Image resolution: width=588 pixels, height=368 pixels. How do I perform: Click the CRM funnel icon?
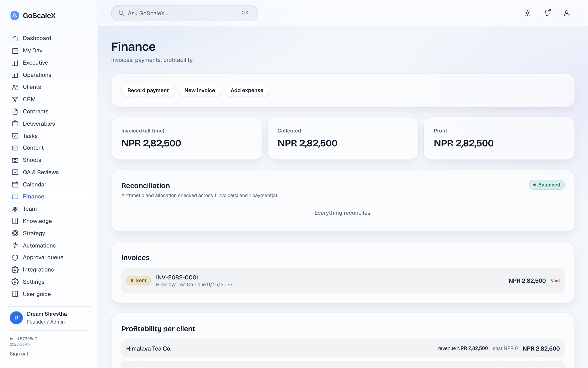15,99
